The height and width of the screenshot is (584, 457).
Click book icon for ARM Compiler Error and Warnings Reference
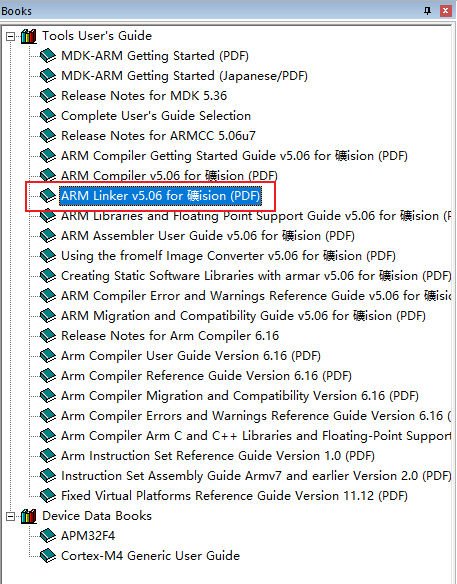pyautogui.click(x=48, y=296)
